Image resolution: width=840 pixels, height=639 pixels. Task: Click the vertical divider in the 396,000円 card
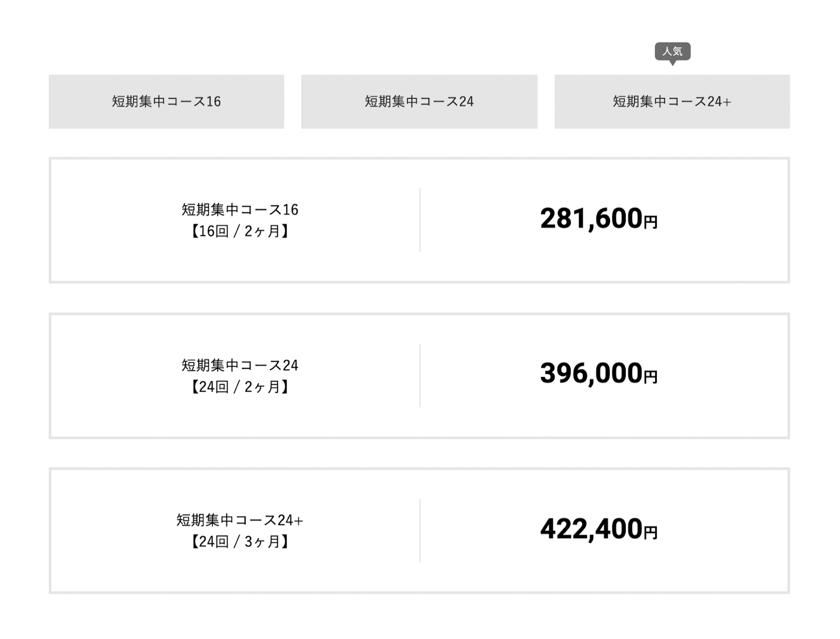420,375
